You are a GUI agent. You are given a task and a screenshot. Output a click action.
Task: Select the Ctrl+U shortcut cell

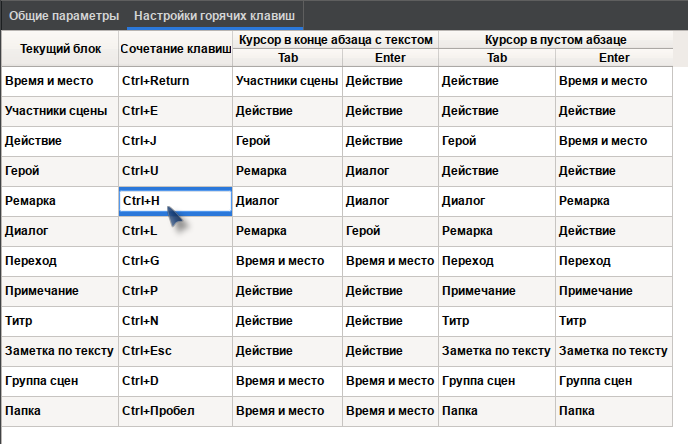tap(176, 171)
